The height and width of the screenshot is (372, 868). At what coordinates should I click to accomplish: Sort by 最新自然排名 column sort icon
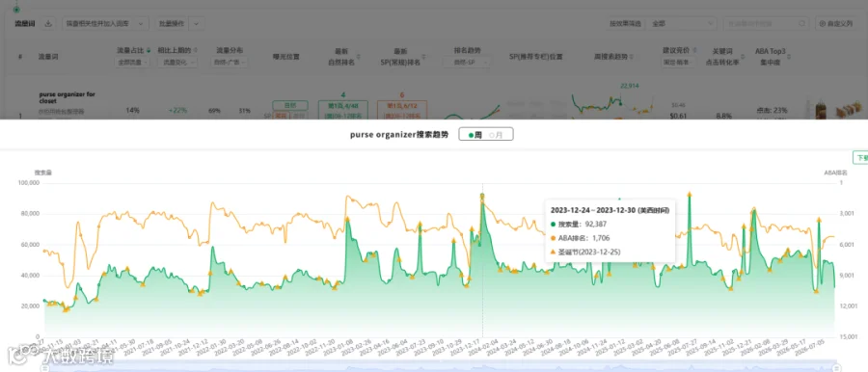point(359,57)
